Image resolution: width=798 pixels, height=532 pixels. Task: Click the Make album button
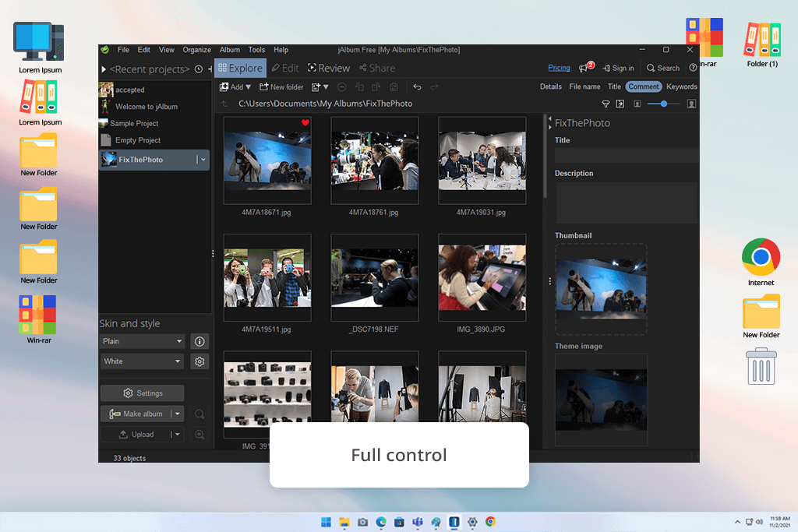[x=136, y=414]
